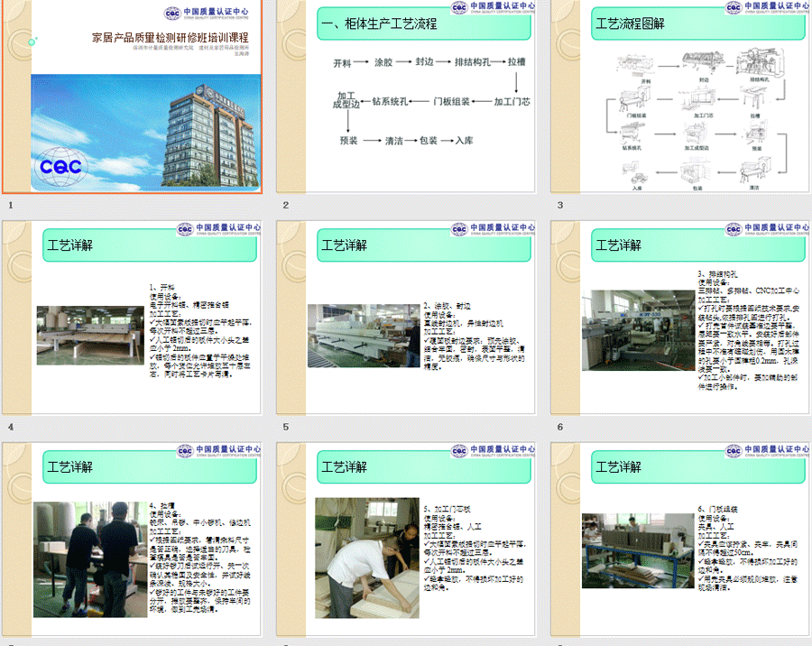The width and height of the screenshot is (812, 646).
Task: Select slide 2 titled 柜体生产工艺流程
Action: coord(406,97)
